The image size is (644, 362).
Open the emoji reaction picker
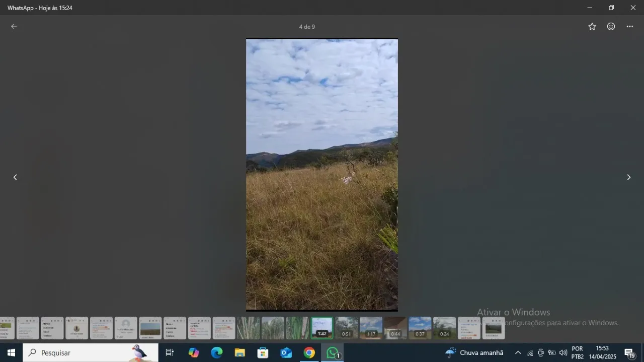611,27
